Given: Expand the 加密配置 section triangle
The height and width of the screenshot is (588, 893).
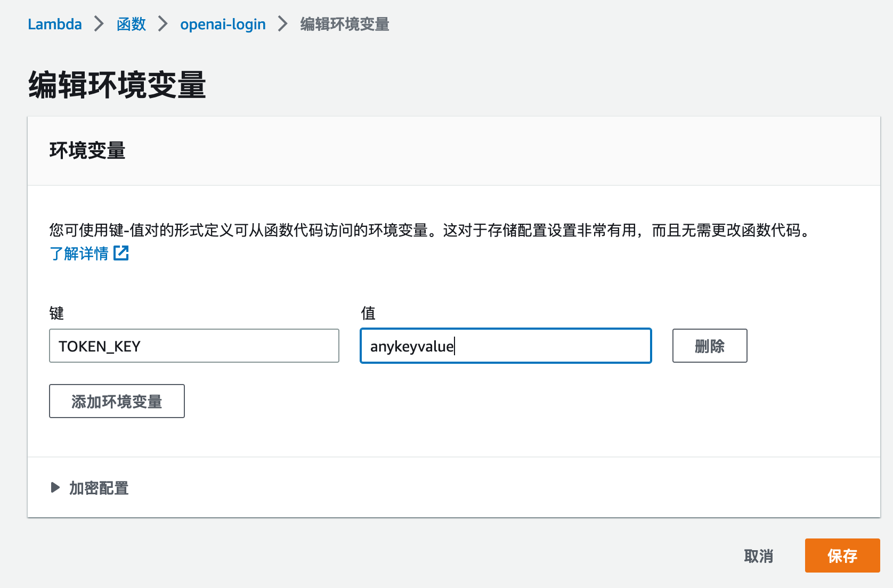Looking at the screenshot, I should [55, 487].
